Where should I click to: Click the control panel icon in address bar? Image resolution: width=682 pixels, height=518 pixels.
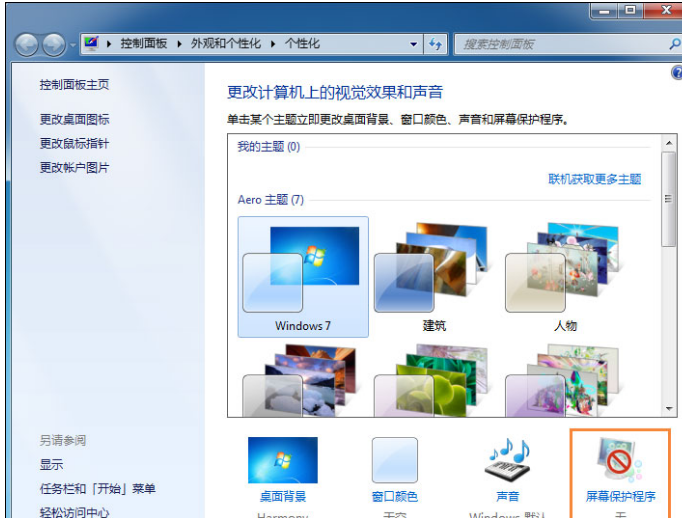click(91, 43)
